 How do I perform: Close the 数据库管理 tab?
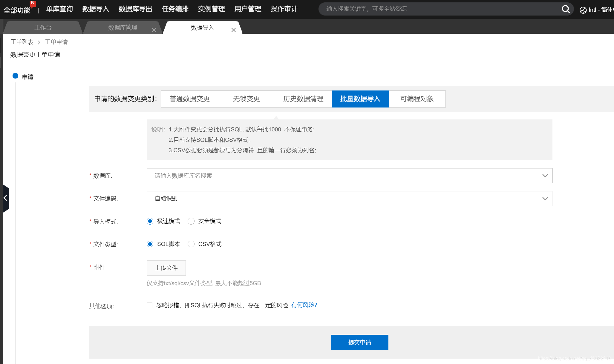click(x=154, y=30)
